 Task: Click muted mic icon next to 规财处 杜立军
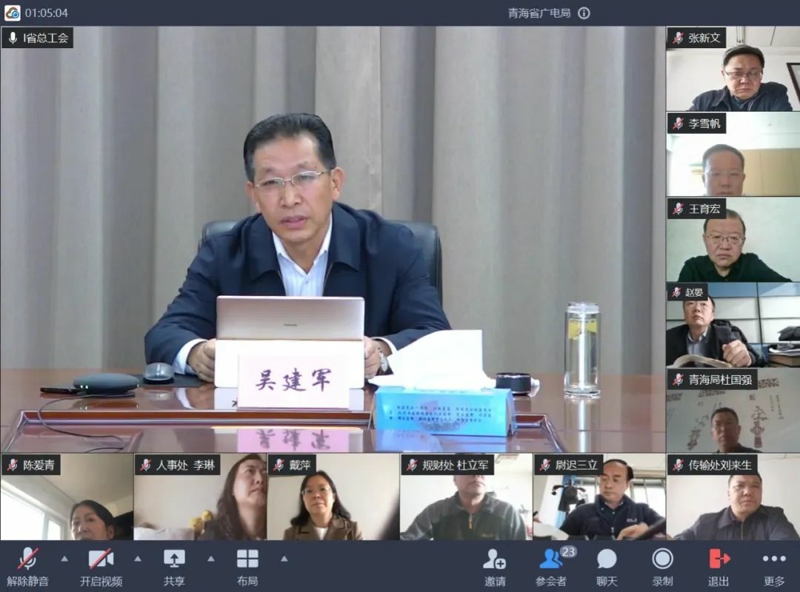click(x=412, y=465)
